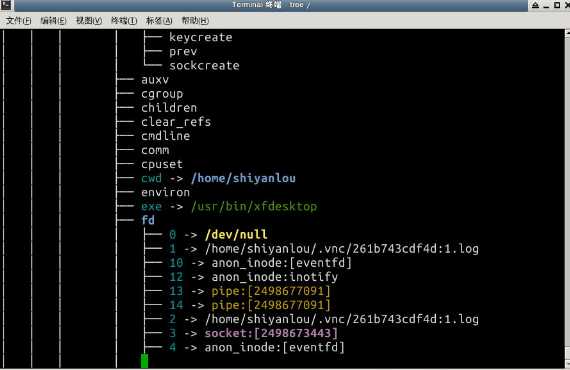This screenshot has width=570, height=370.
Task: Open the 标签(A) menu
Action: (159, 20)
